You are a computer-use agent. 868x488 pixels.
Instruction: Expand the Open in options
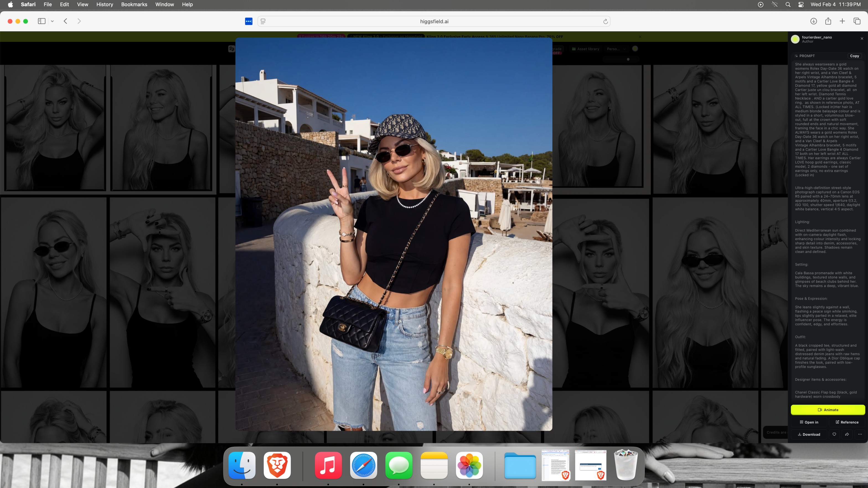(809, 422)
